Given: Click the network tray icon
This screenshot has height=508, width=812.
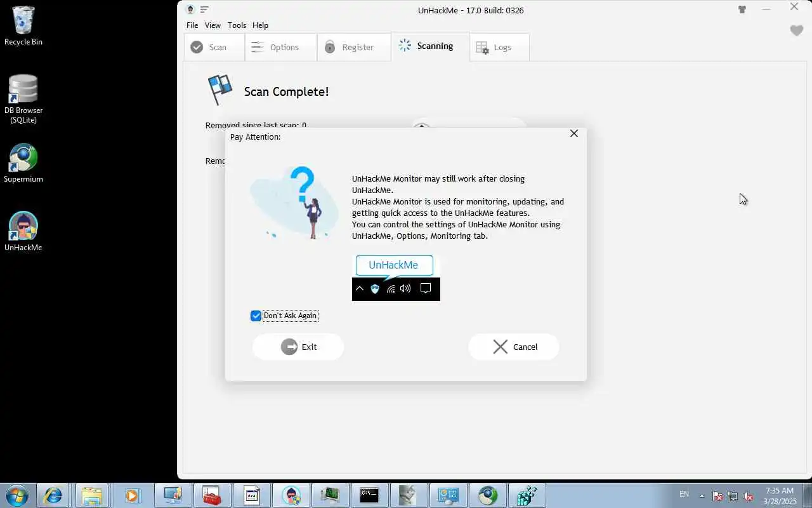Looking at the screenshot, I should pyautogui.click(x=733, y=497).
